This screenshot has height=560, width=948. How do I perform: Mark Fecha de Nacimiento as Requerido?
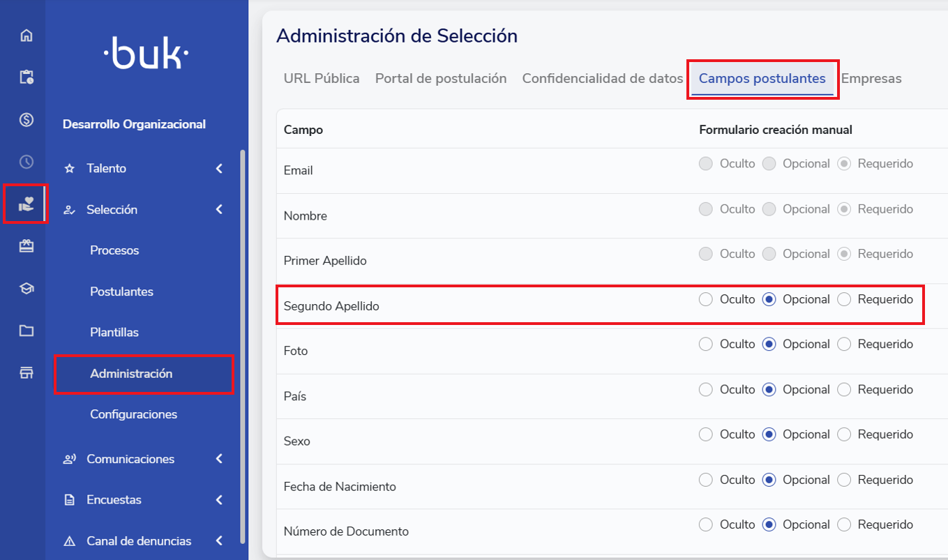click(844, 480)
